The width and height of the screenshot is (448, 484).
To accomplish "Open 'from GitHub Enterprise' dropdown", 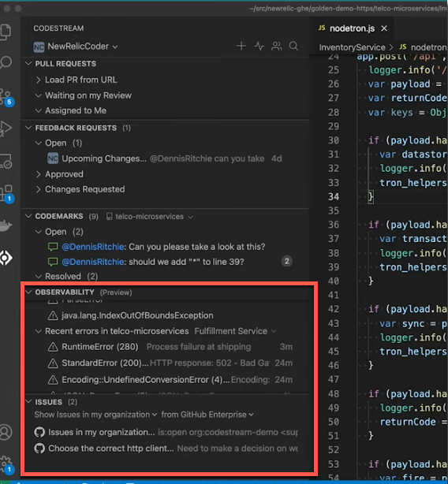I will click(x=207, y=415).
